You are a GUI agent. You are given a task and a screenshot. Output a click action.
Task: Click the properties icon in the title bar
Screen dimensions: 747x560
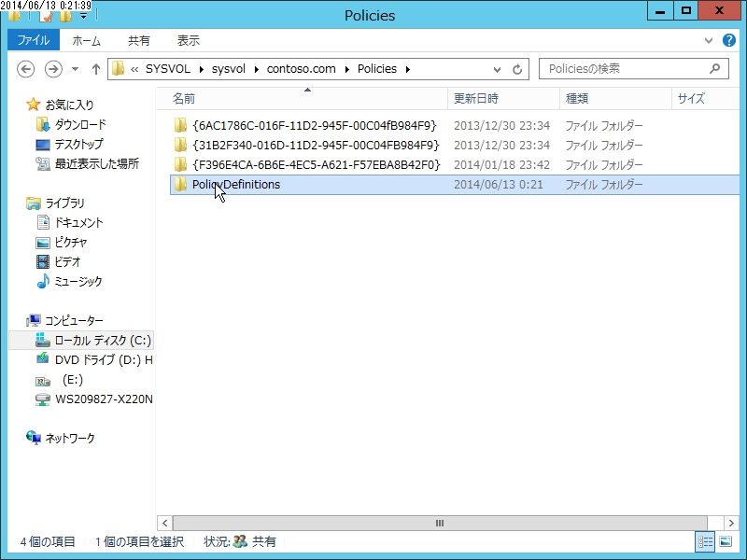pyautogui.click(x=46, y=17)
